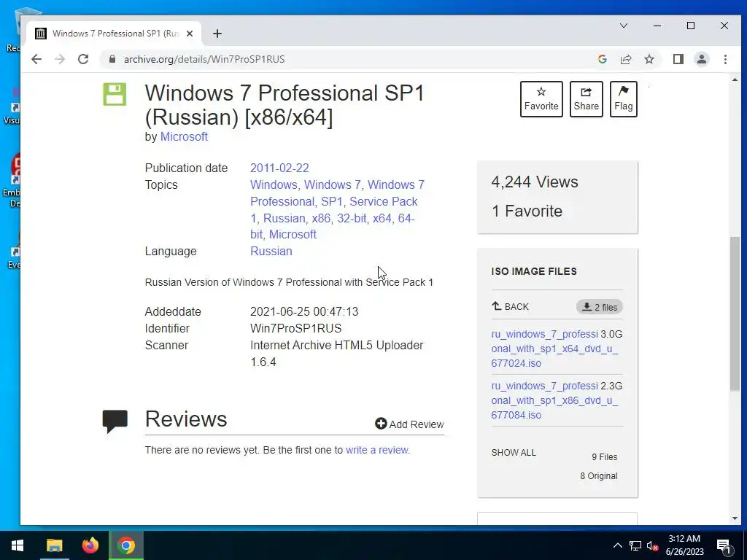Image resolution: width=747 pixels, height=560 pixels.
Task: Show hidden system tray icons
Action: [617, 545]
